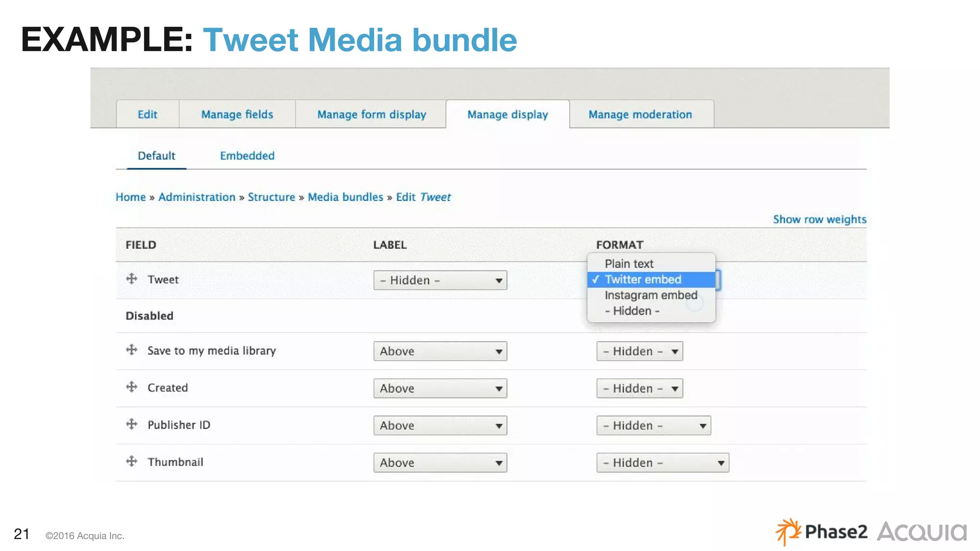Click the LABEL column header
The image size is (980, 551).
390,245
